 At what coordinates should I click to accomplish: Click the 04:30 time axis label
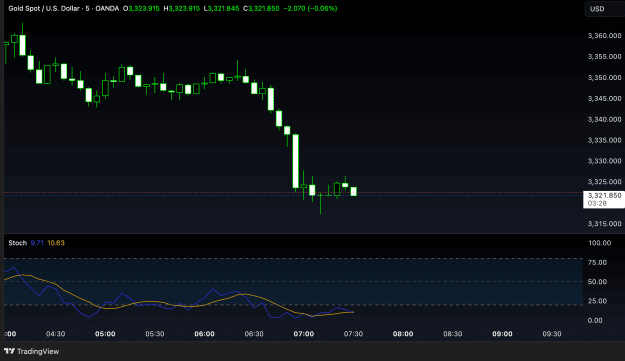(x=55, y=334)
